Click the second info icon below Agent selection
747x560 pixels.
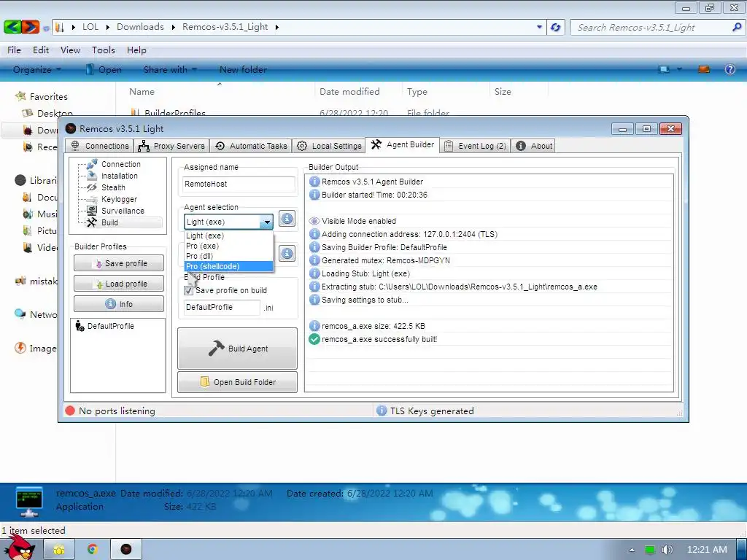point(287,254)
